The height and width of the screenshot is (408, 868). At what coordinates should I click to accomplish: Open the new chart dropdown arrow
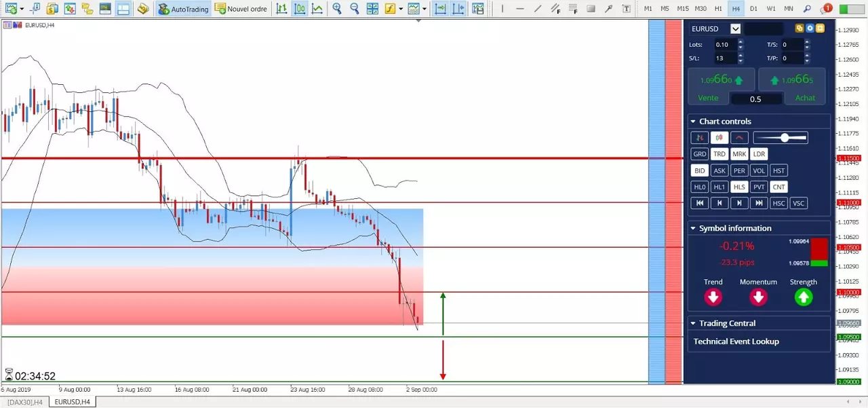tap(22, 9)
